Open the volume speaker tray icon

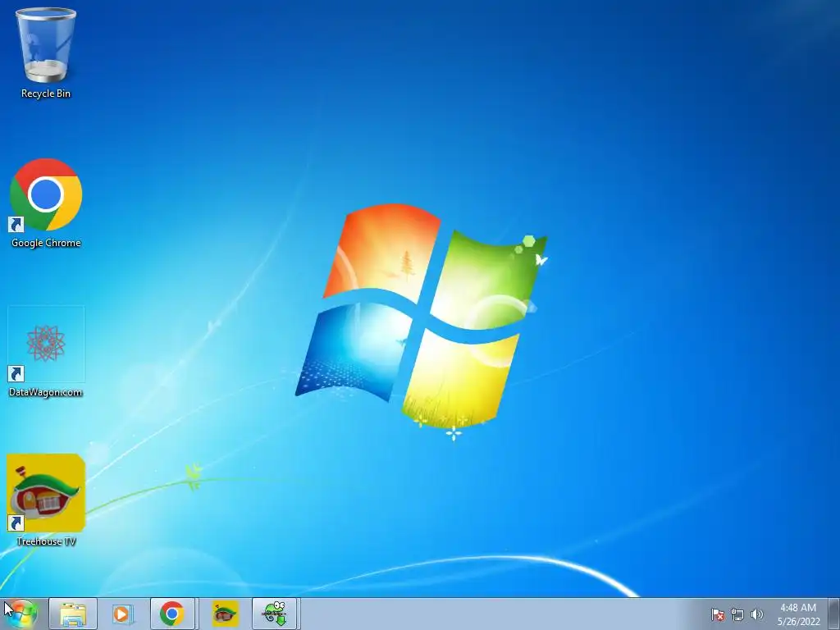pyautogui.click(x=756, y=614)
